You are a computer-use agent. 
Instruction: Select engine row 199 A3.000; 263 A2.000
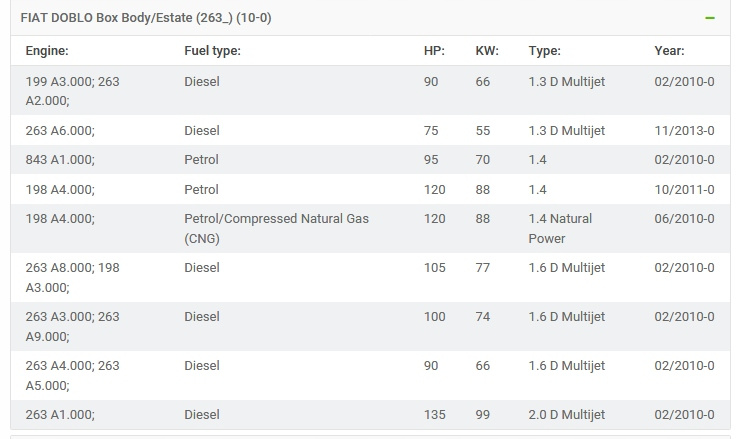[x=370, y=91]
